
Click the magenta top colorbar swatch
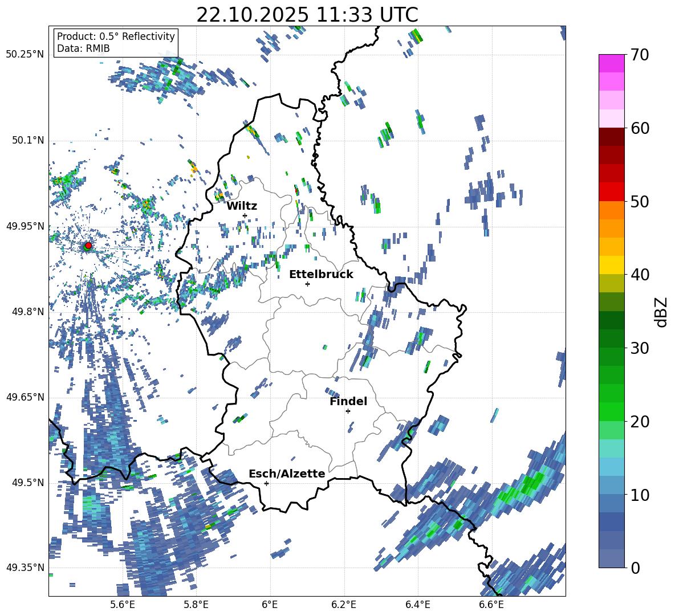[611, 63]
